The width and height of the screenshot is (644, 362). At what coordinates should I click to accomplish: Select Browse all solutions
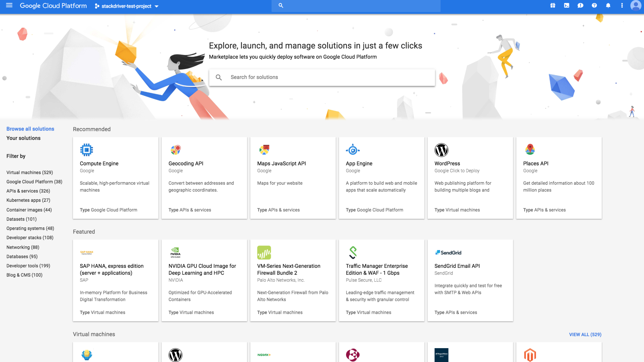pyautogui.click(x=30, y=129)
